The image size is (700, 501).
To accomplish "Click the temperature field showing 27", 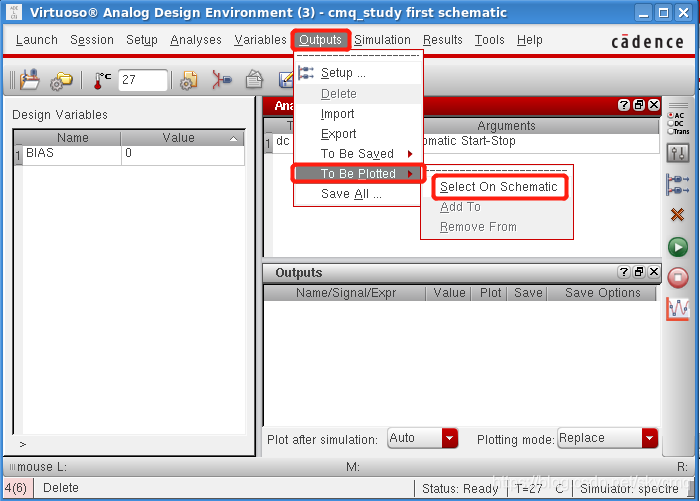I will pos(142,80).
